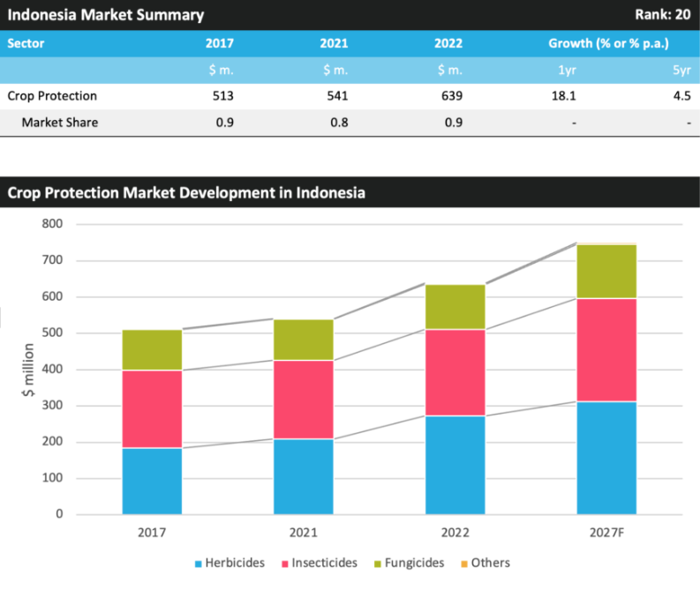
Task: Select the Market Share row label
Action: [x=59, y=123]
